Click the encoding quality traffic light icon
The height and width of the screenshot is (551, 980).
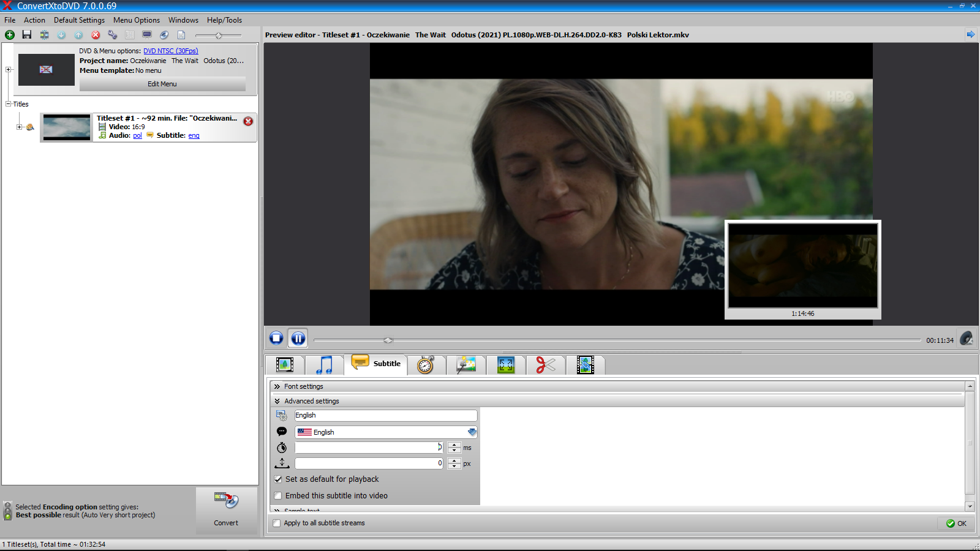8,511
